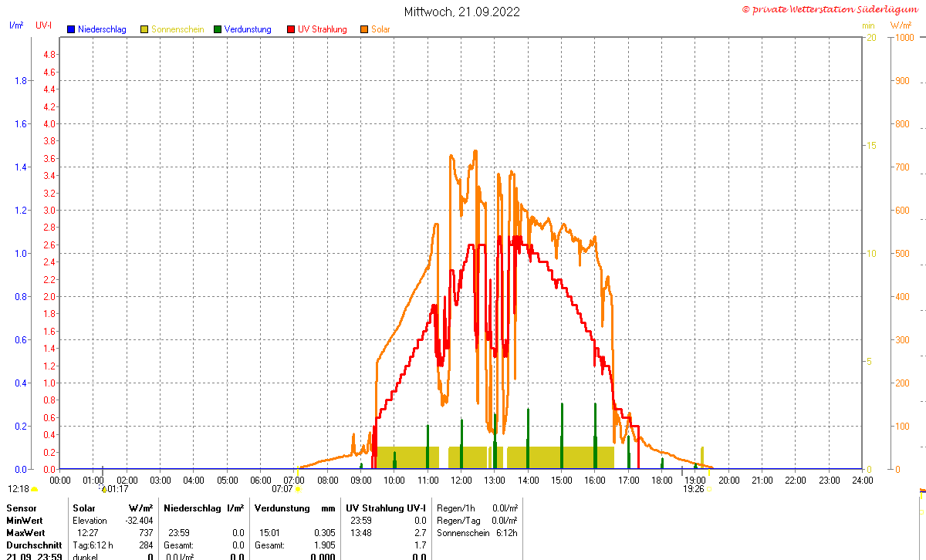
Task: Click the yellow Sonnenschein legend swatch
Action: [144, 29]
